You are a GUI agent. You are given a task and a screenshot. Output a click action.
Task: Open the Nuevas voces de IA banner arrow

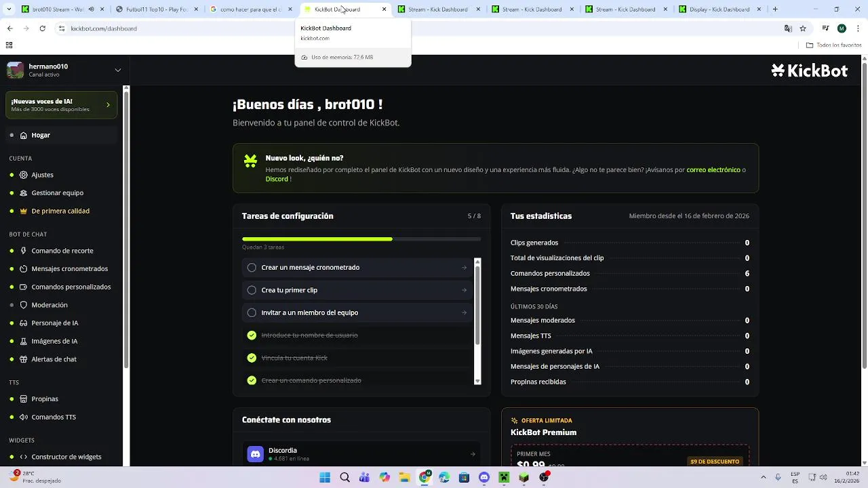pos(108,105)
